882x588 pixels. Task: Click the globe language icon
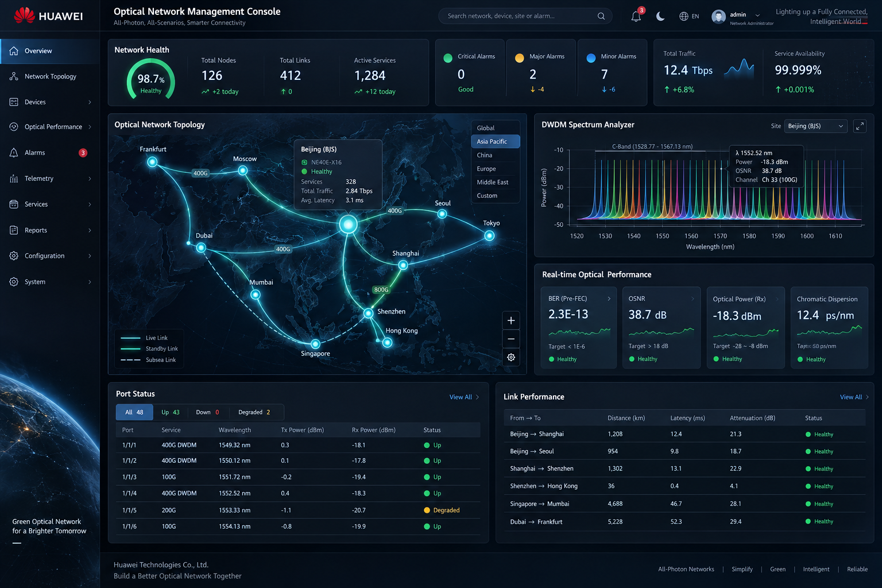(x=683, y=16)
